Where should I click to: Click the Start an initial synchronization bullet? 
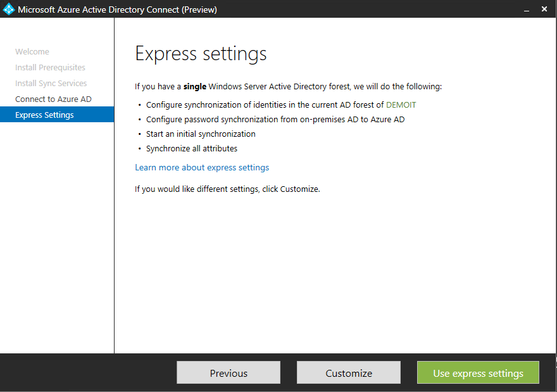(201, 134)
